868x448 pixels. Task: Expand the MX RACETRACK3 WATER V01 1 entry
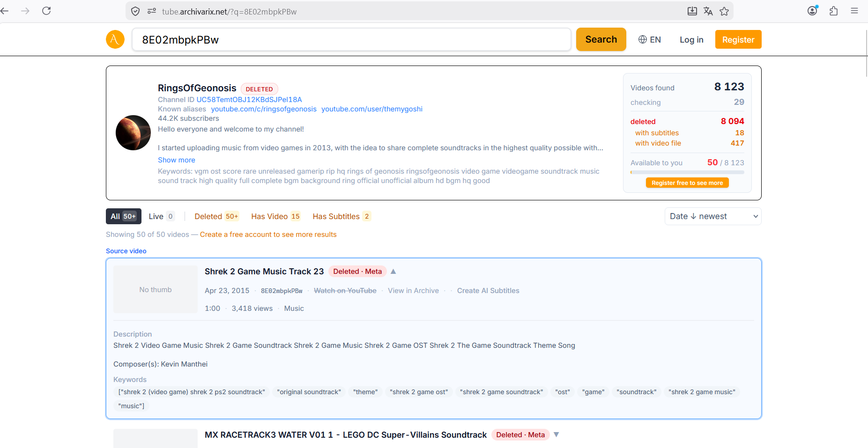coord(556,434)
